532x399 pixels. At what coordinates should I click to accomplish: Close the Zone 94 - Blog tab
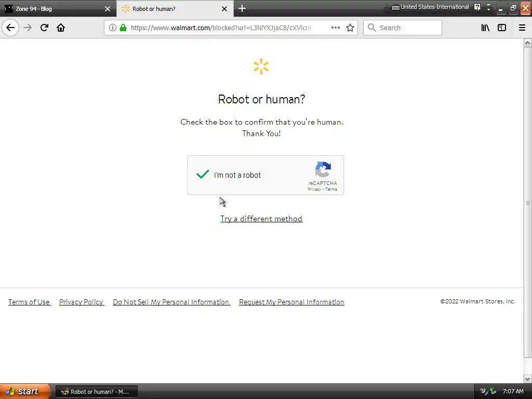click(108, 9)
